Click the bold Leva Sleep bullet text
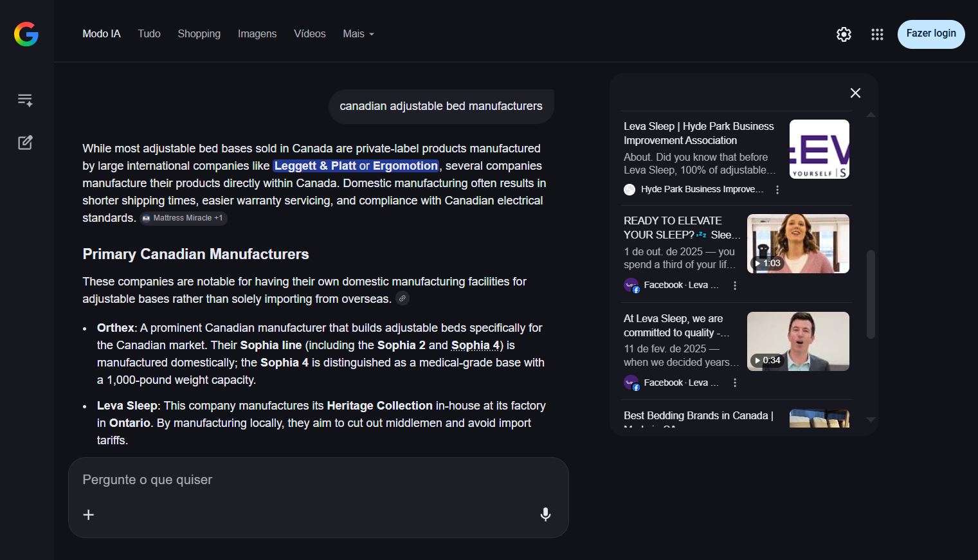 [127, 406]
